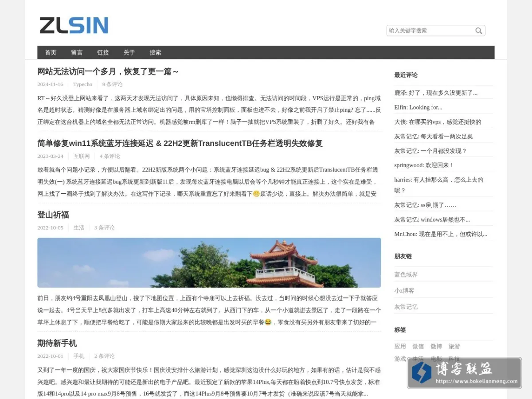Visit 灰常记忆 under 朋友链

tap(406, 307)
